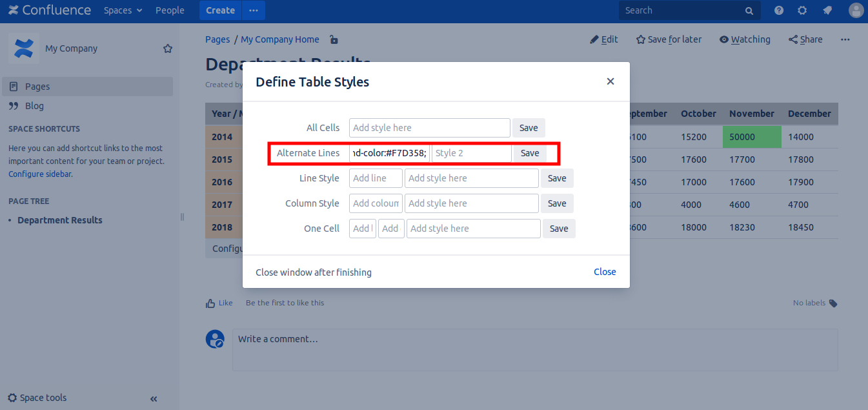Open the People menu item
The height and width of the screenshot is (410, 868).
[170, 10]
